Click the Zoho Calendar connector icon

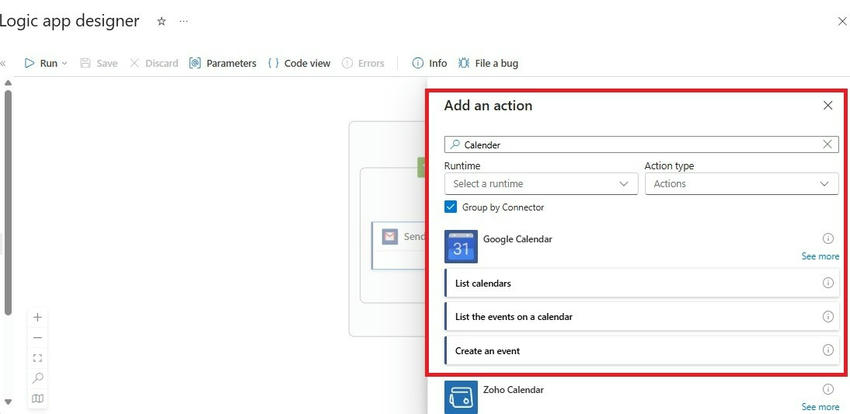461,397
